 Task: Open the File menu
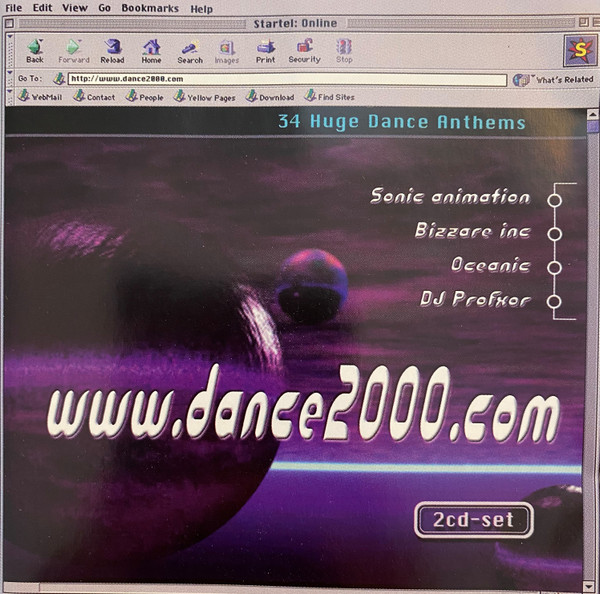point(13,8)
